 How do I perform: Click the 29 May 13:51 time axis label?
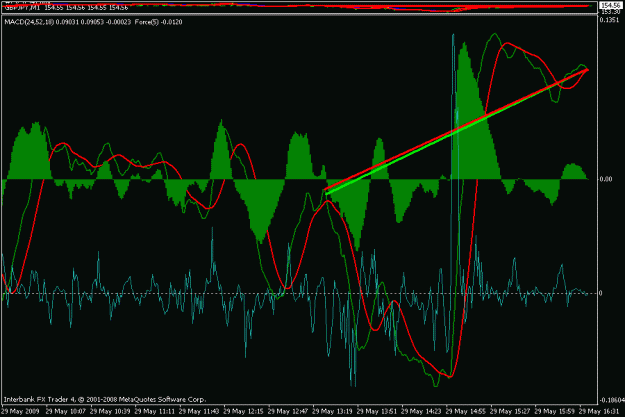pos(377,411)
